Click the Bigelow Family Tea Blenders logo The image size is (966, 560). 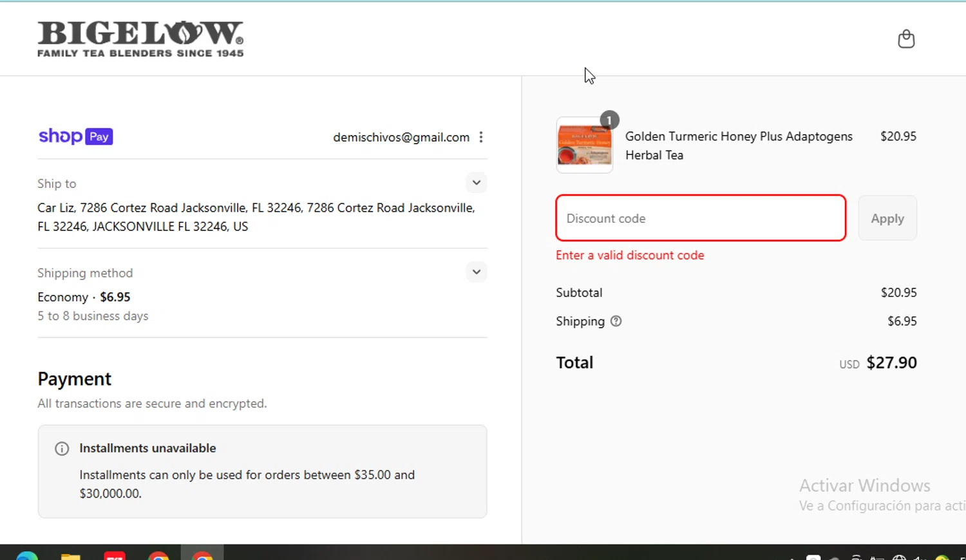point(140,39)
